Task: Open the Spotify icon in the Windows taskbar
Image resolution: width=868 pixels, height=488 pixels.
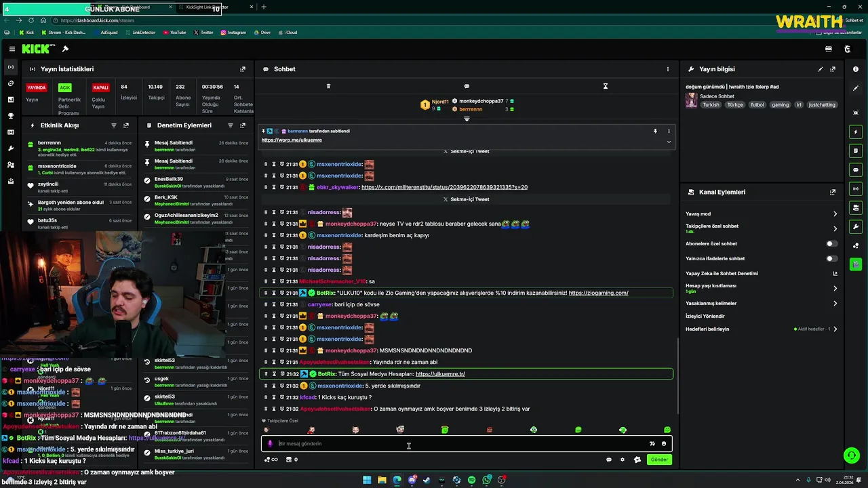Action: click(471, 480)
